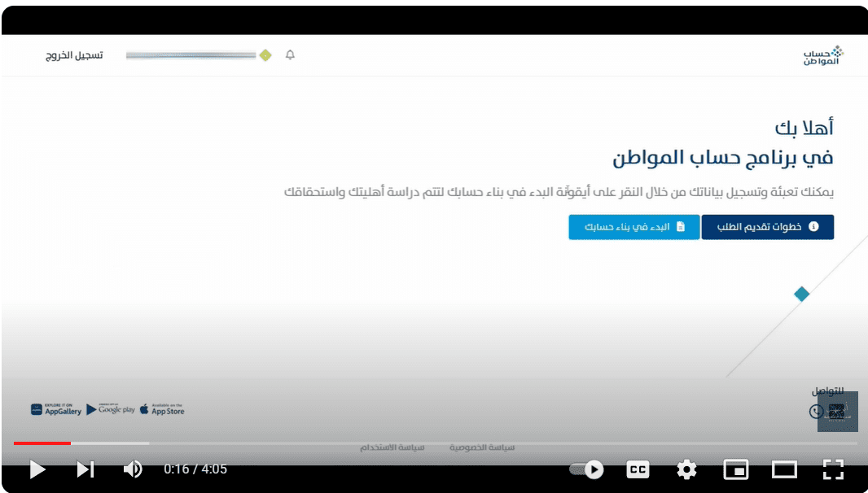The height and width of the screenshot is (493, 868).
Task: Click the green diamond user icon
Action: [265, 55]
